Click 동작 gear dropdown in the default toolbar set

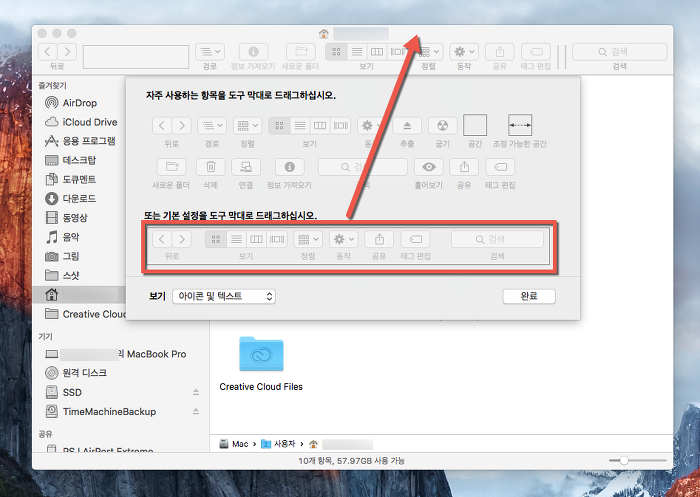click(x=343, y=239)
